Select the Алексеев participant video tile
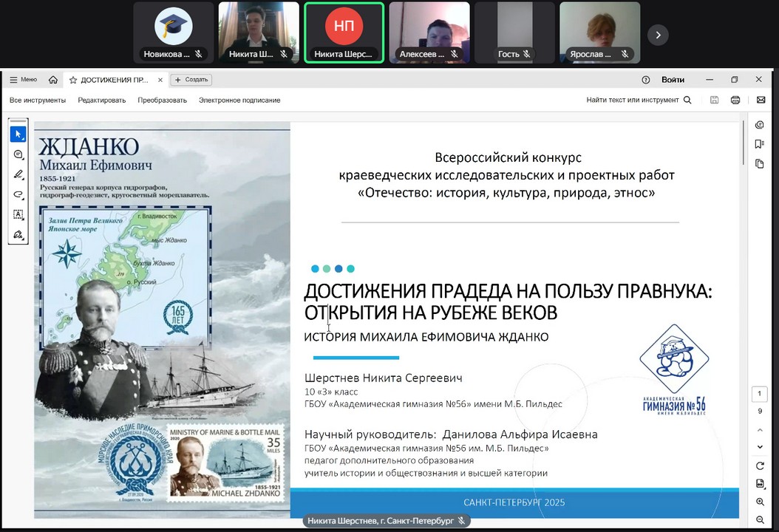Viewport: 779px width, 532px height. tap(429, 33)
